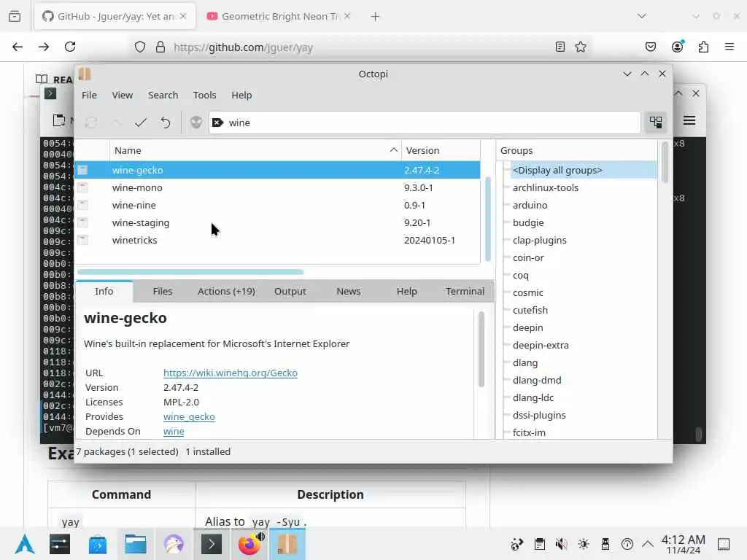The height and width of the screenshot is (560, 747).
Task: Click the Firefox reload page icon
Action: (70, 47)
